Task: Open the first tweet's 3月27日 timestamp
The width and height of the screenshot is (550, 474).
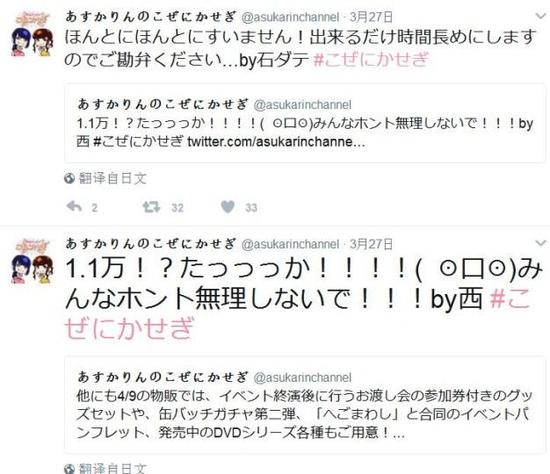Action: [371, 17]
